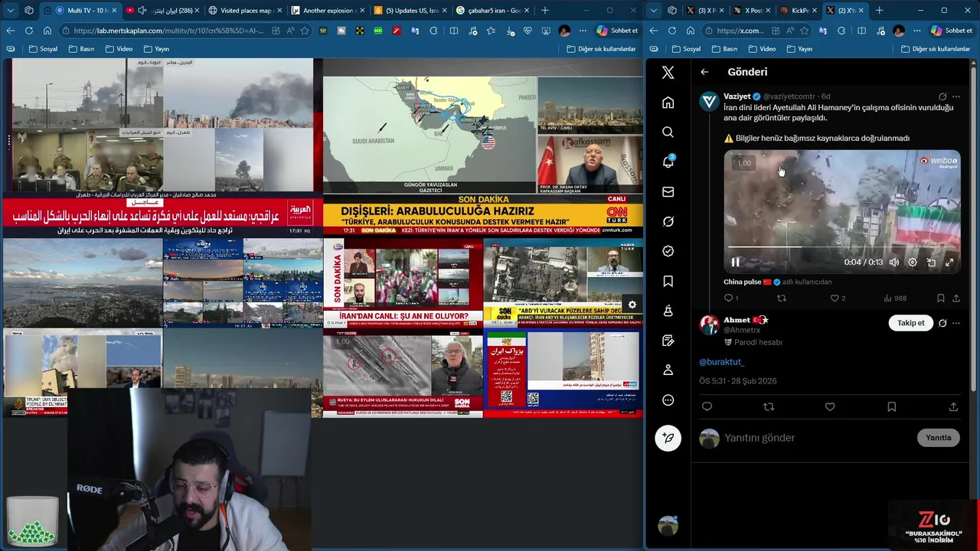Open China pulse source link

click(x=743, y=282)
